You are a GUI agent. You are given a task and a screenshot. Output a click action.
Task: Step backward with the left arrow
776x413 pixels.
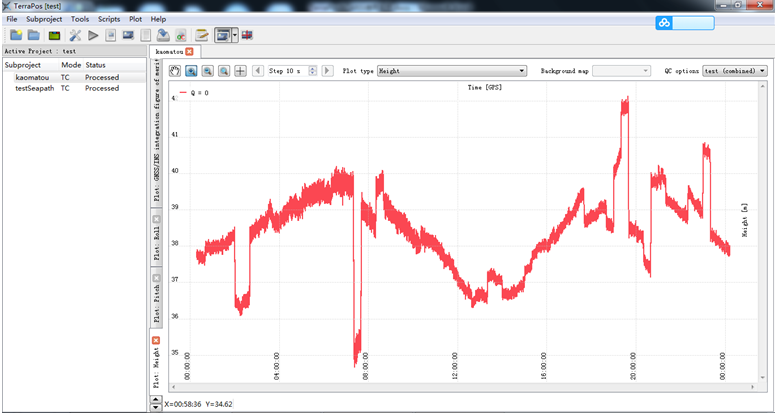[258, 71]
